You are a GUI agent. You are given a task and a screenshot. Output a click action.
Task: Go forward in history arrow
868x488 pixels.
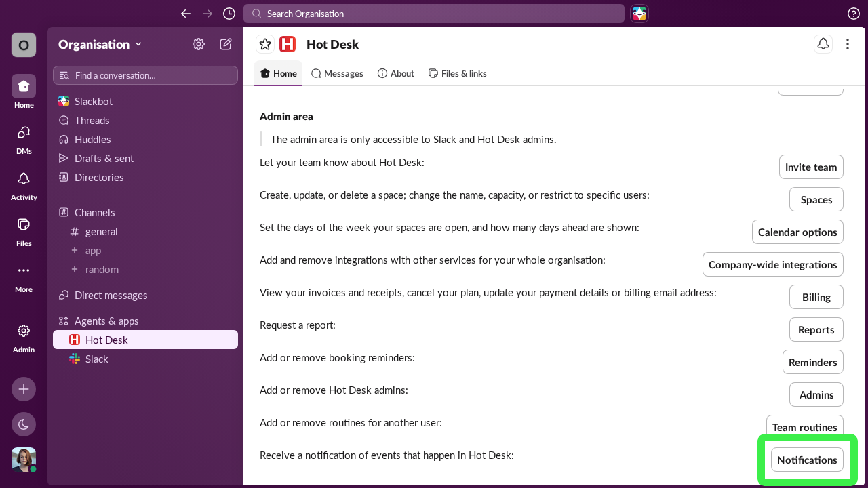click(208, 14)
